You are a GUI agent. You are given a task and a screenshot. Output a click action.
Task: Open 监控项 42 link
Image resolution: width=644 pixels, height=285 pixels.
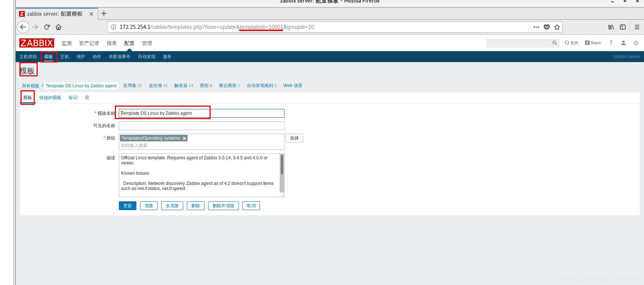(x=158, y=85)
